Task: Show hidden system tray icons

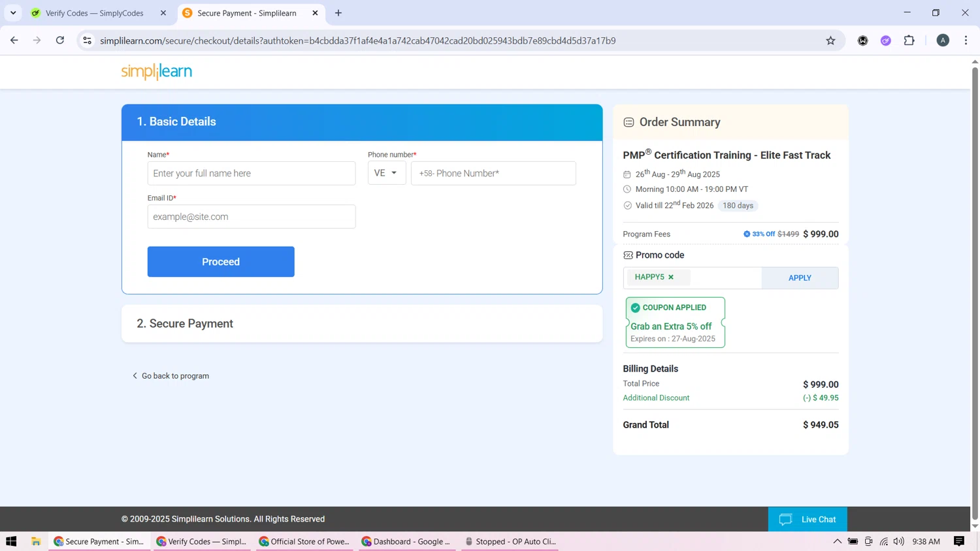Action: 837,541
